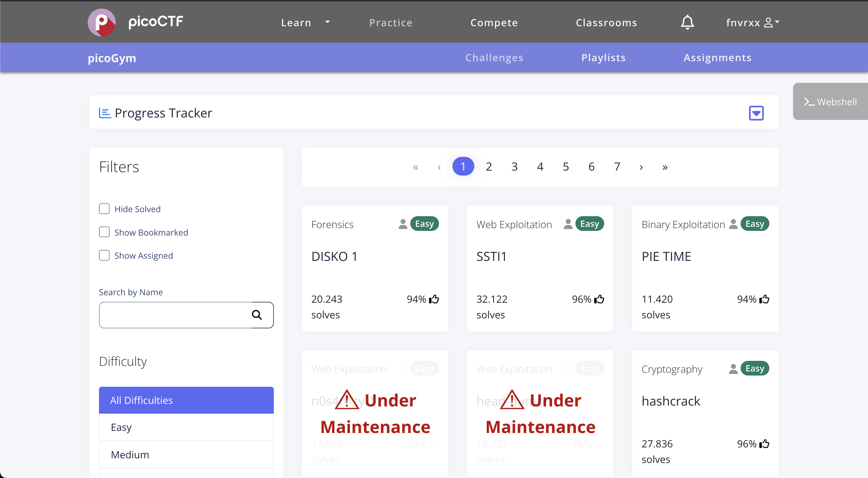Click thumbs-up icon on SSTI1 card
The width and height of the screenshot is (868, 478).
(599, 299)
